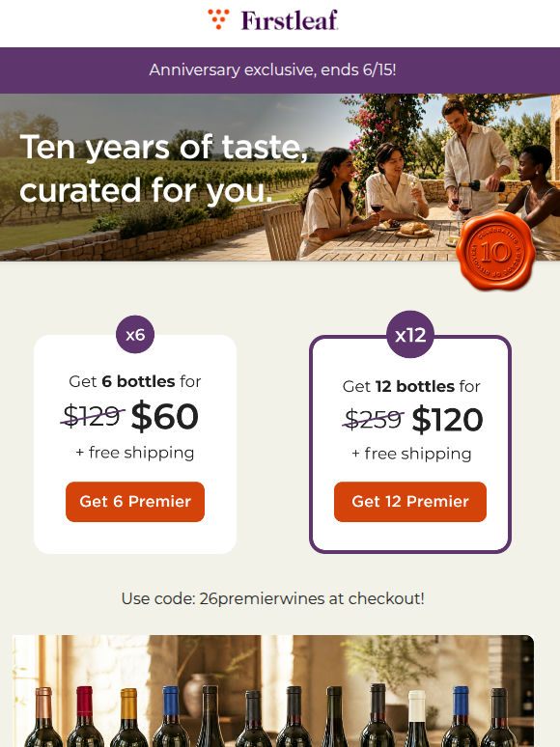
Task: Click the orange wax seal 10 badge
Action: (495, 251)
